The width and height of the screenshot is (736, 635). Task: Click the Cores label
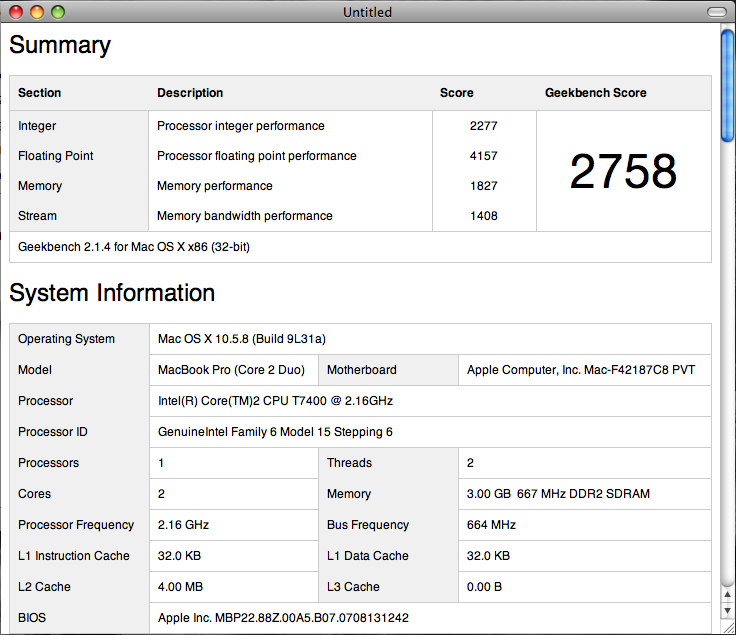pos(34,494)
